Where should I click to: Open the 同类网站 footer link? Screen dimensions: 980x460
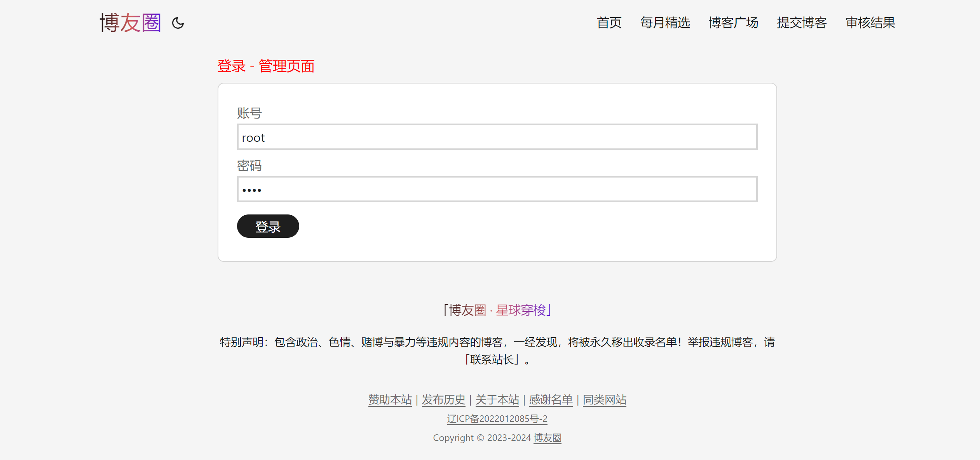604,400
